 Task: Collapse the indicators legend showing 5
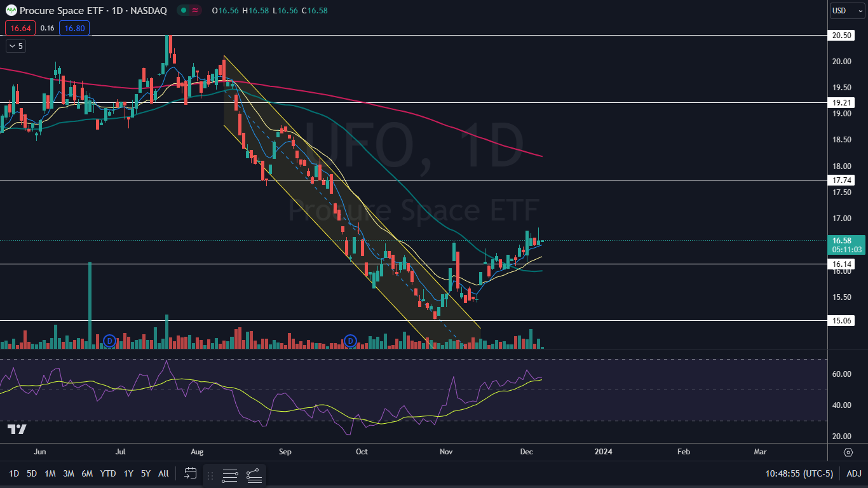[x=15, y=46]
